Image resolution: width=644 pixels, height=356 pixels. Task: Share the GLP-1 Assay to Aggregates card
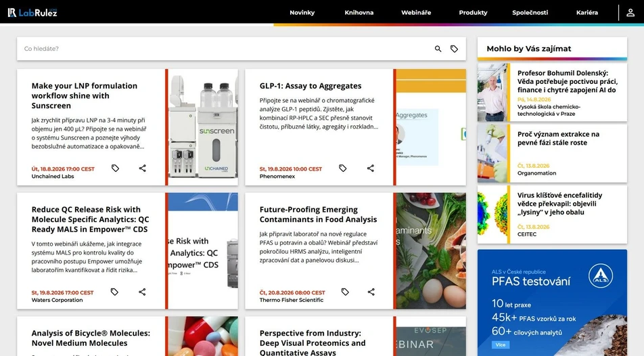coord(371,168)
